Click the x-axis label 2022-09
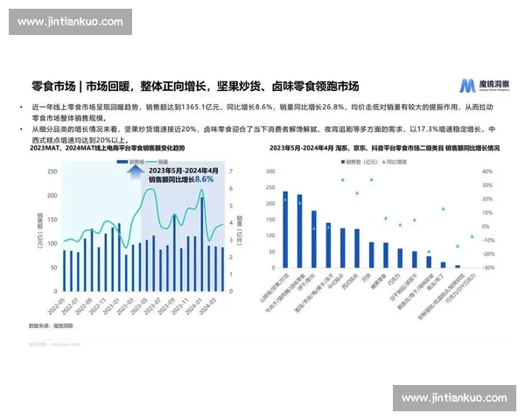Screen dimensions: 525x420 (83, 305)
